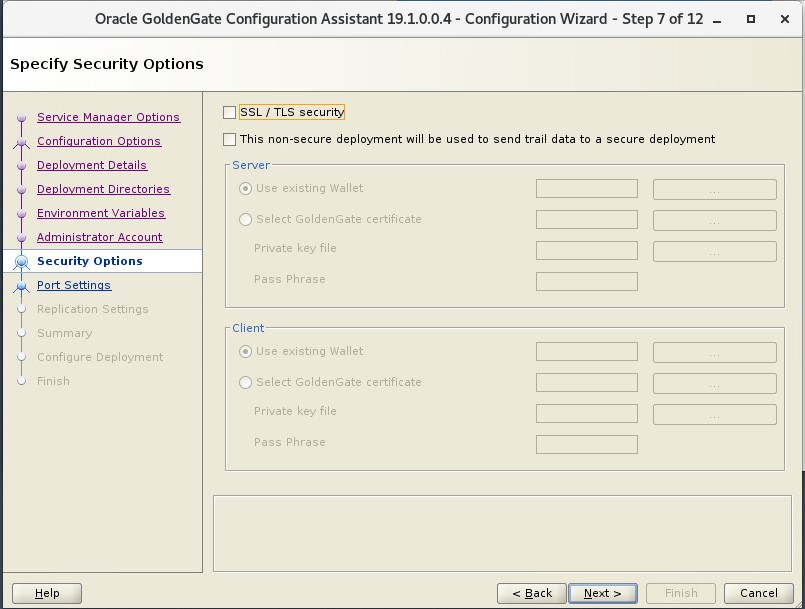Proceed with the 'Next >' button

(x=603, y=593)
